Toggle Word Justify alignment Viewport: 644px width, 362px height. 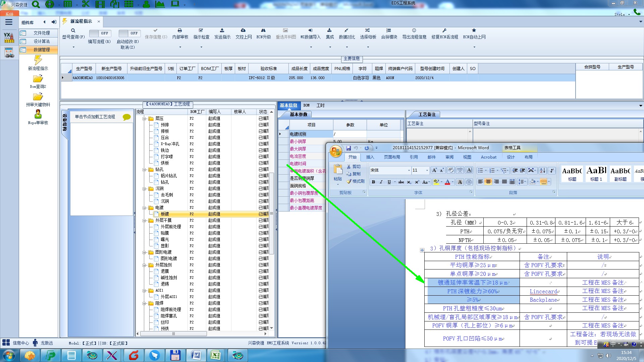click(504, 182)
